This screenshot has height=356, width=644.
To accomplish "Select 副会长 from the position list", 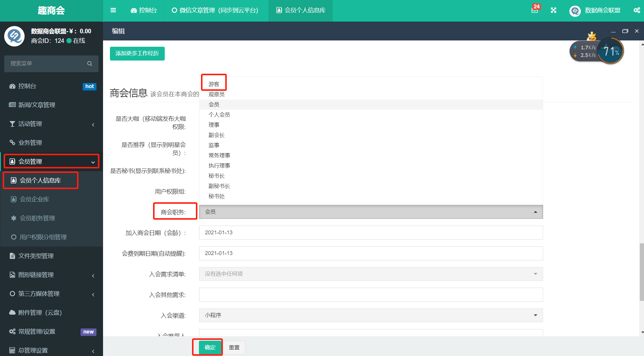I will (x=217, y=135).
